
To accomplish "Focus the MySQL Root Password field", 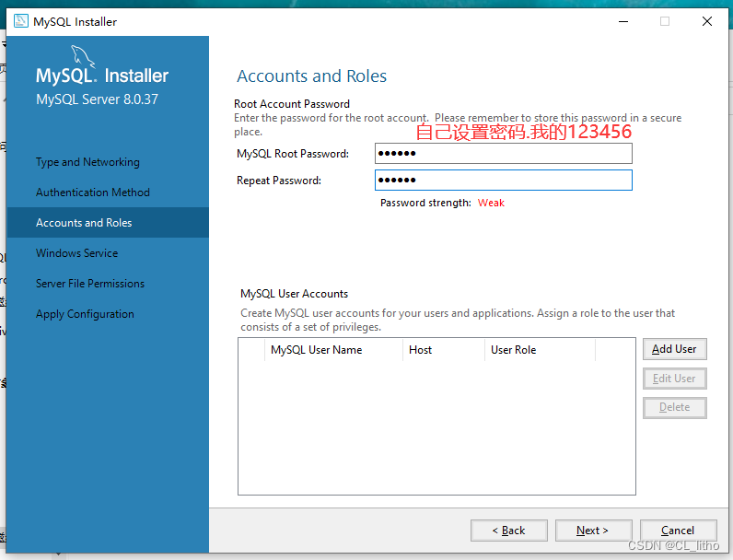I will [504, 153].
